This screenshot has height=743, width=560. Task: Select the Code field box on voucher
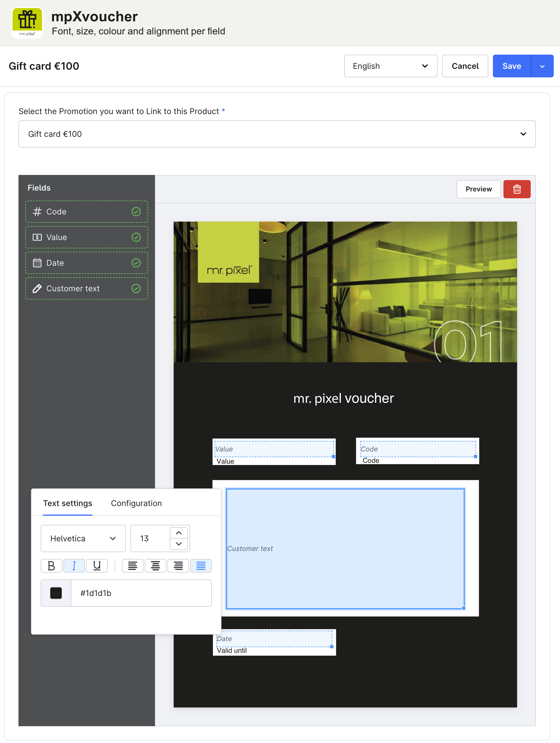[x=418, y=449]
